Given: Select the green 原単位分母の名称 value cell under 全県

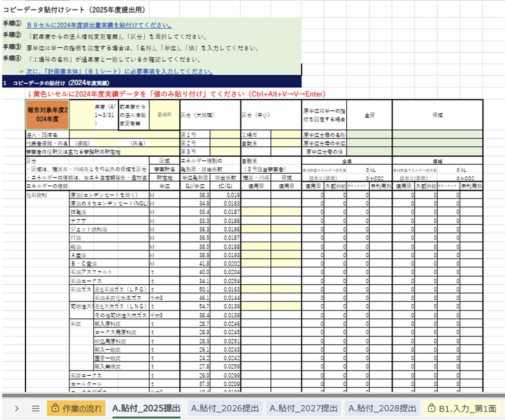Looking at the screenshot, I should (369, 135).
